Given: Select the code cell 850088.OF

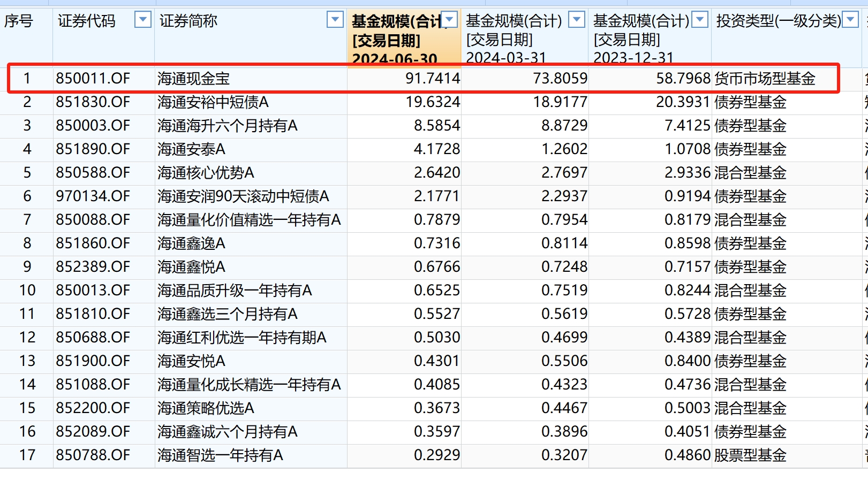Looking at the screenshot, I should (x=93, y=220).
